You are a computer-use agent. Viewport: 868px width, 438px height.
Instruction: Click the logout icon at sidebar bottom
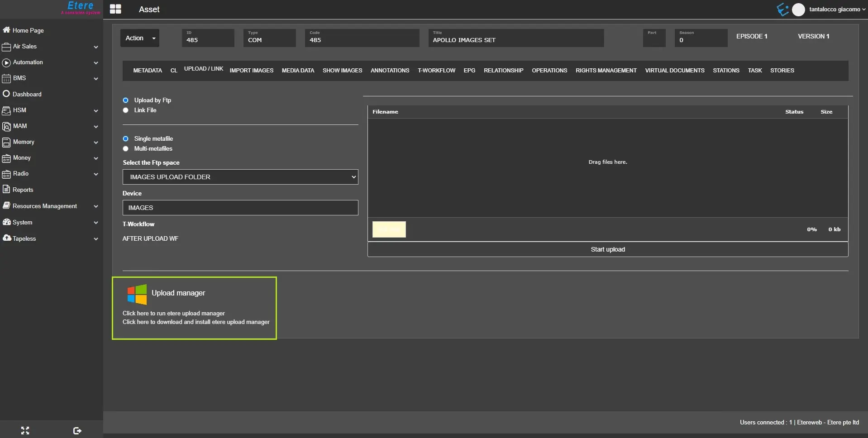(x=77, y=430)
